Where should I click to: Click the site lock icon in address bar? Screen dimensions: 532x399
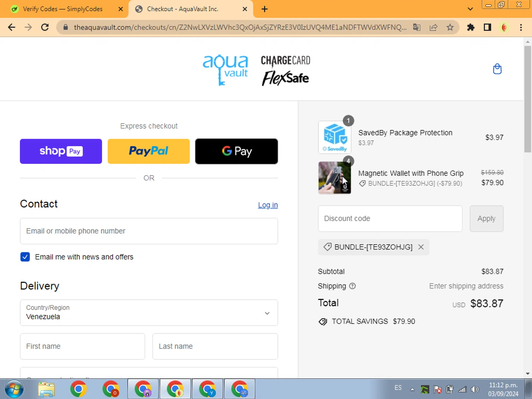pyautogui.click(x=66, y=27)
